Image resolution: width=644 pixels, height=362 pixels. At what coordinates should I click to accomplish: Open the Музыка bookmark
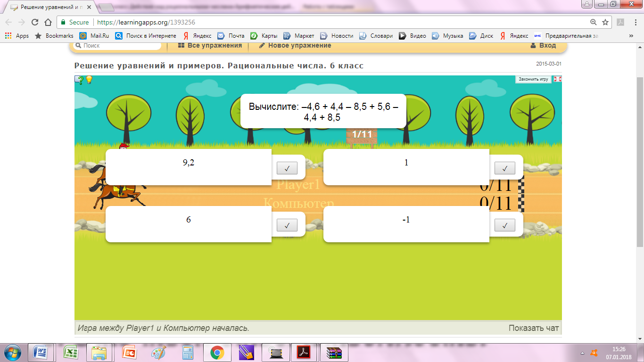pos(447,36)
